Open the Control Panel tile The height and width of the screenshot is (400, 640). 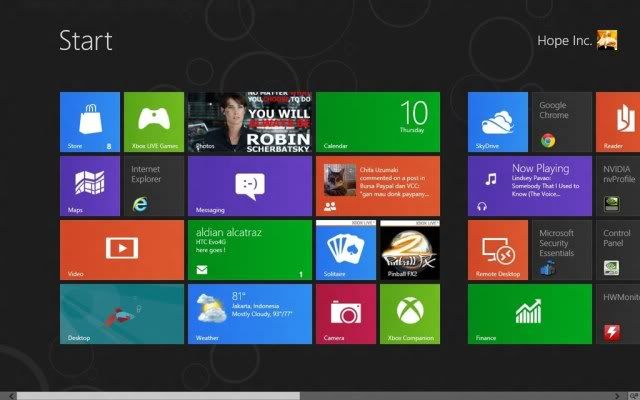tap(618, 250)
